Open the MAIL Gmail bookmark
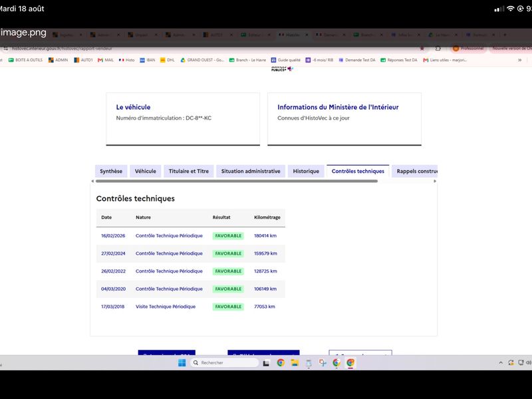 tap(106, 60)
